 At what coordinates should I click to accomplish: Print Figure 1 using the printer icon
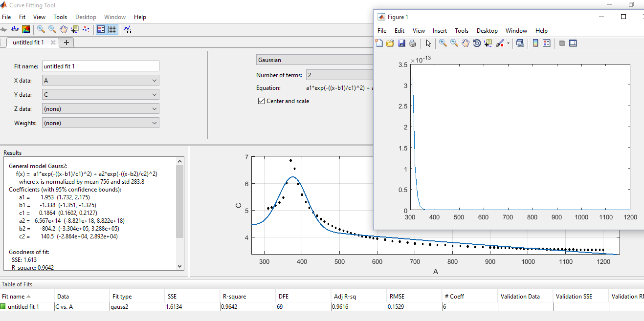413,43
